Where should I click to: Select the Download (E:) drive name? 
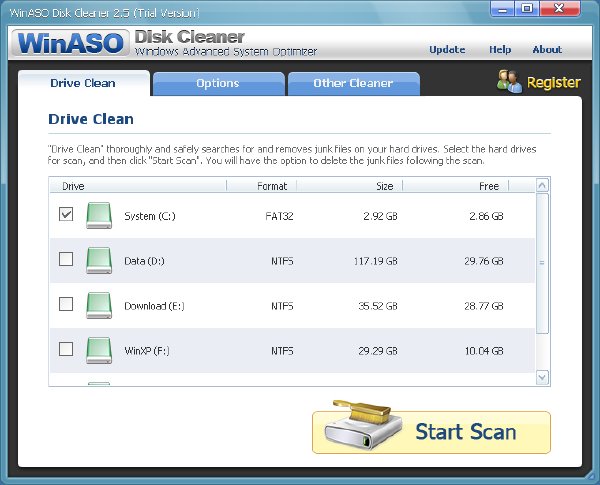click(154, 306)
